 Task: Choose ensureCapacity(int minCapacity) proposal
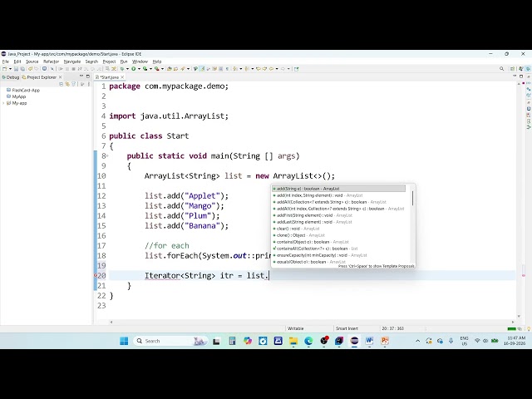(x=339, y=255)
